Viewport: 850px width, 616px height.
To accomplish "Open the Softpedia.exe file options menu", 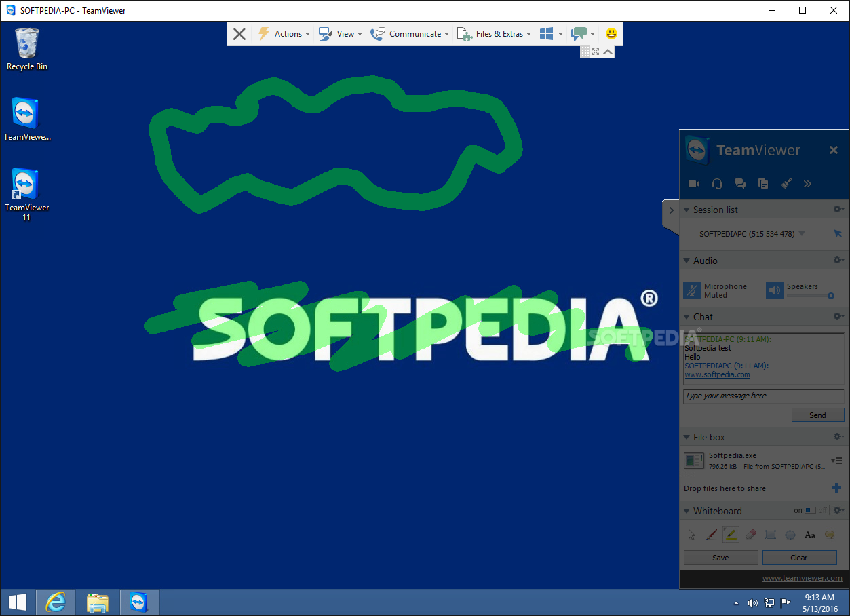I will [836, 461].
